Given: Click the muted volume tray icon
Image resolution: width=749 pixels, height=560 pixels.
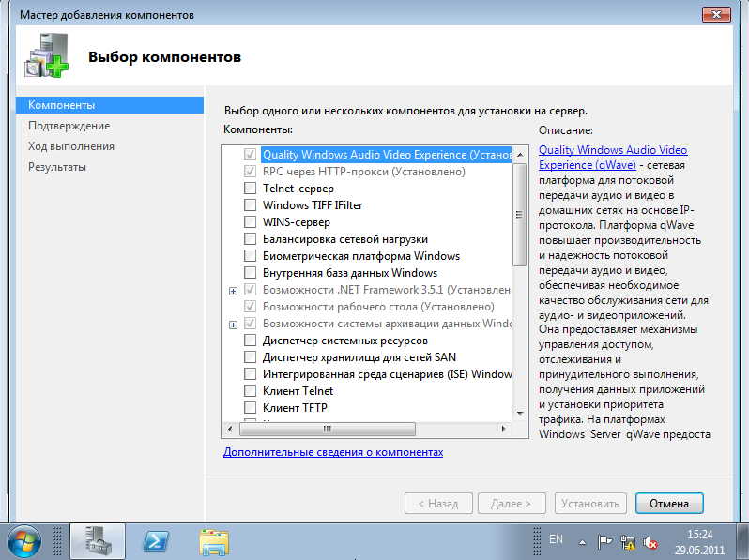Looking at the screenshot, I should point(650,542).
